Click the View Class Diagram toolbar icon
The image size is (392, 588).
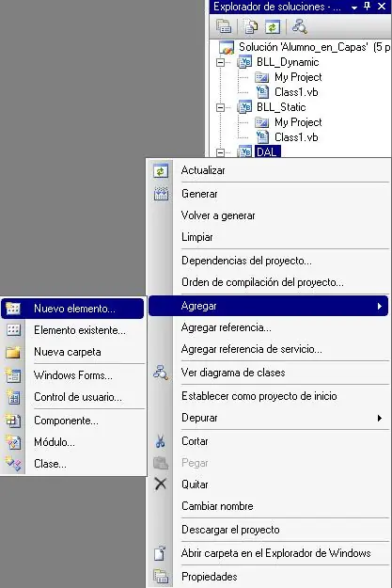300,26
